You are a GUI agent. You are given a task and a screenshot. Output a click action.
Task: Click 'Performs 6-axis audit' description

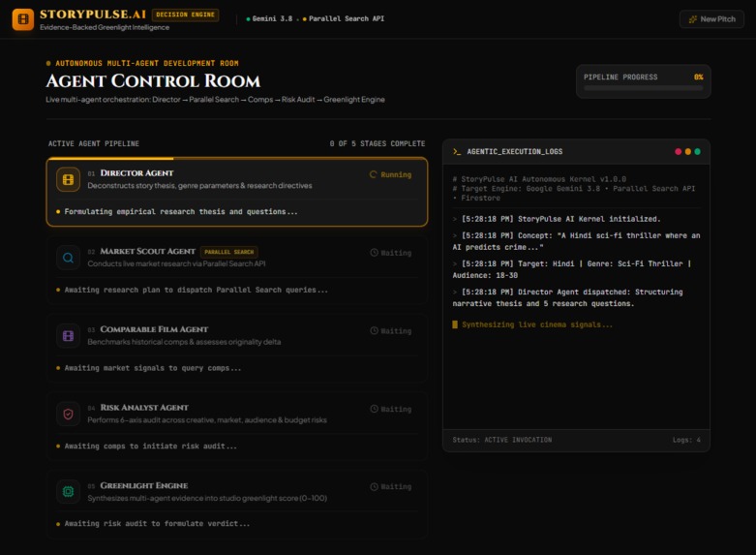(x=207, y=419)
